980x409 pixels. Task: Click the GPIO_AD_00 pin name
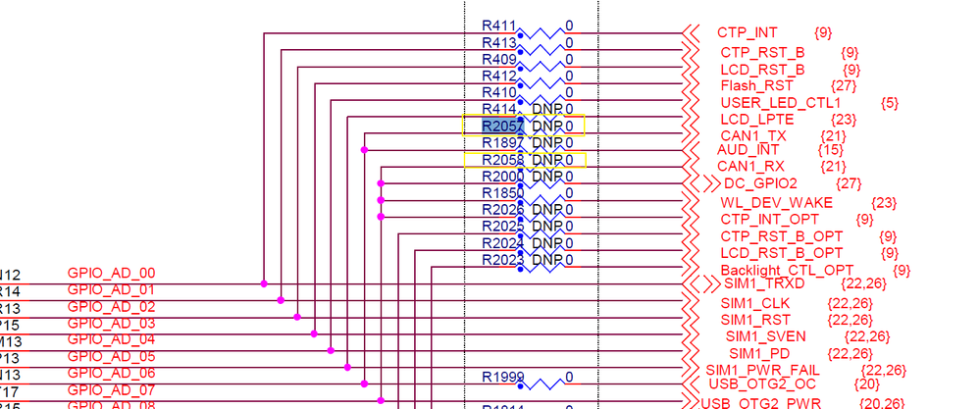pyautogui.click(x=111, y=273)
